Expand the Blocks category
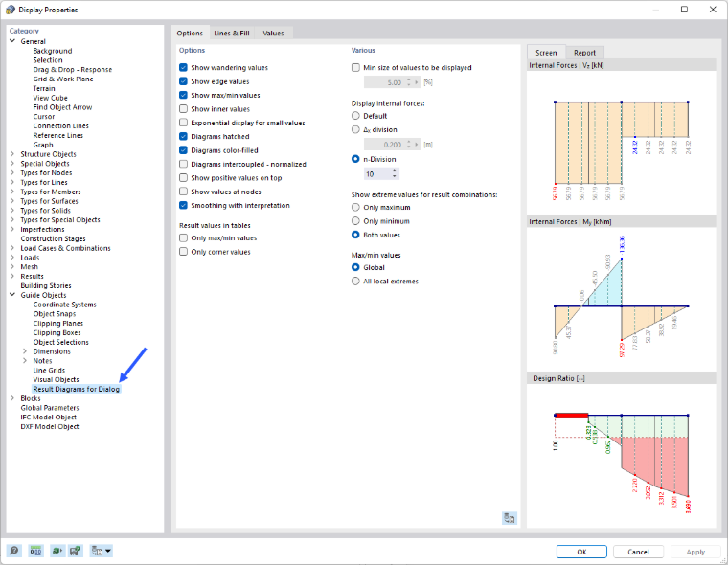Image resolution: width=728 pixels, height=565 pixels. point(12,398)
